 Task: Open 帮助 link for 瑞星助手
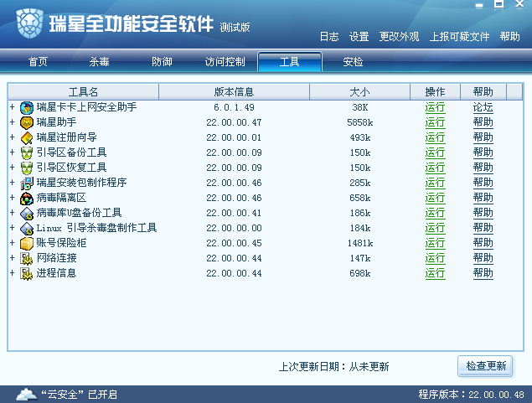click(483, 123)
